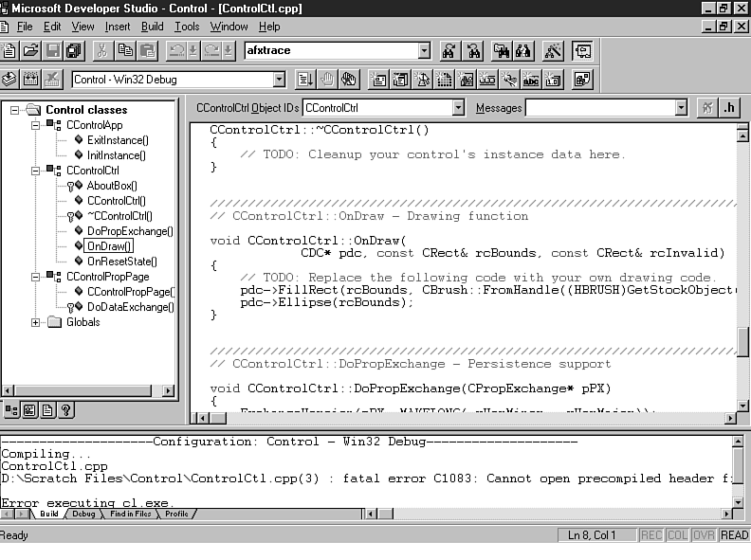Click the REC indicator in status bar
Viewport: 751px width, 560px height.
pos(651,535)
